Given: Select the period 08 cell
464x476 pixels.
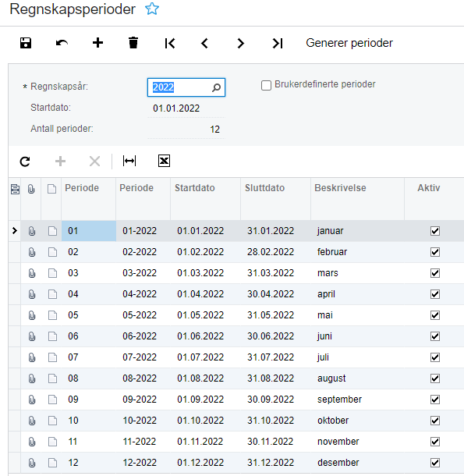Looking at the screenshot, I should tap(89, 378).
